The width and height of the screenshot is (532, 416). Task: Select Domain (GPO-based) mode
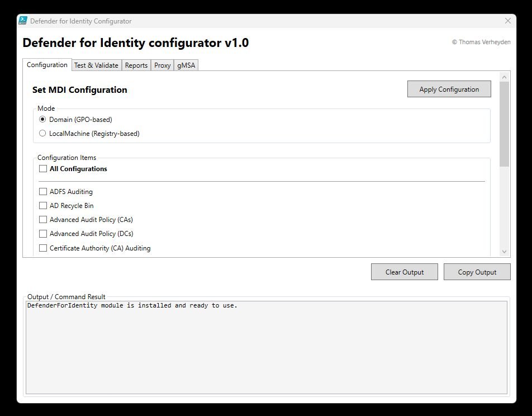(42, 119)
